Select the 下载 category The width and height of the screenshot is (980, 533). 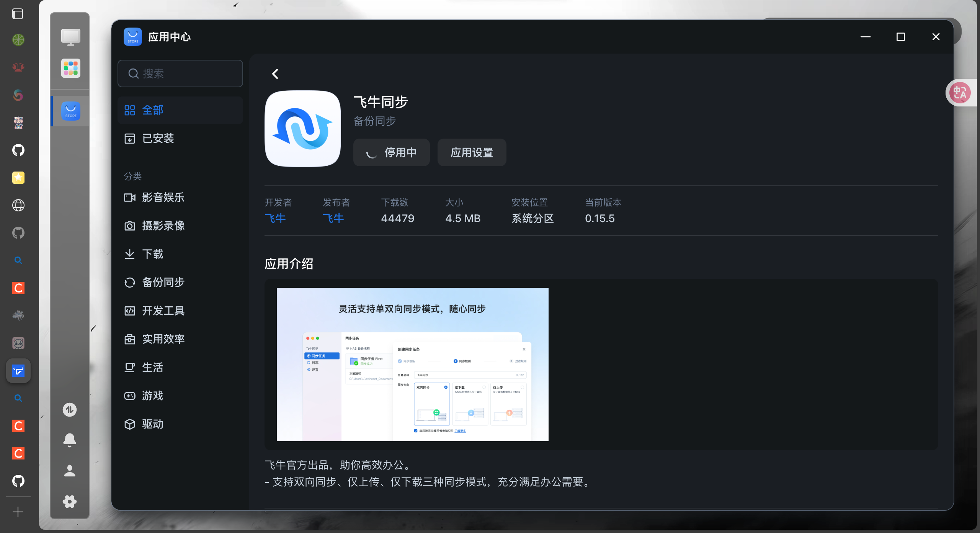pos(180,254)
